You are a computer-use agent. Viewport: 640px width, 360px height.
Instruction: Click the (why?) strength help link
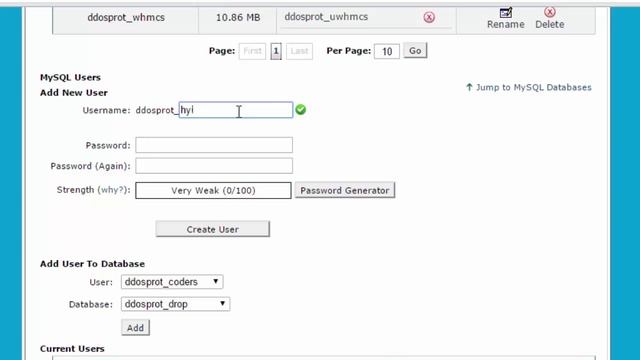tap(113, 190)
